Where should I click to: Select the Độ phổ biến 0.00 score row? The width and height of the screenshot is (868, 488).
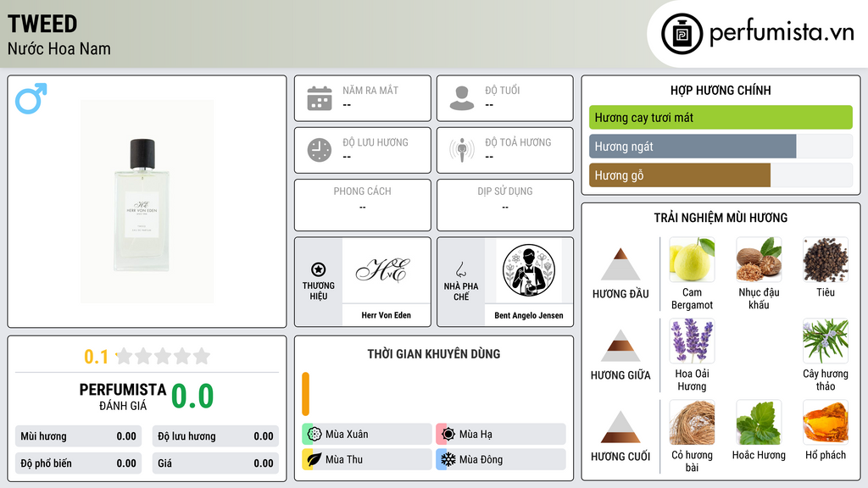[78, 463]
